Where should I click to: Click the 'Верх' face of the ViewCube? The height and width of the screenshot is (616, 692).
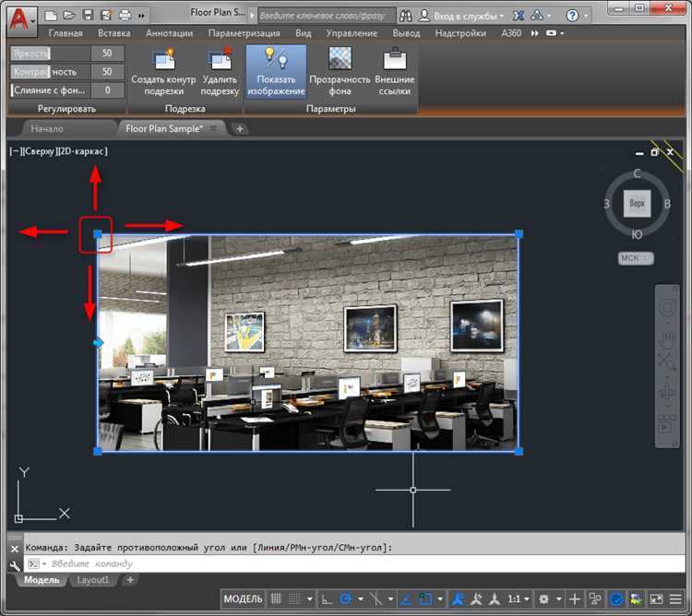point(637,204)
